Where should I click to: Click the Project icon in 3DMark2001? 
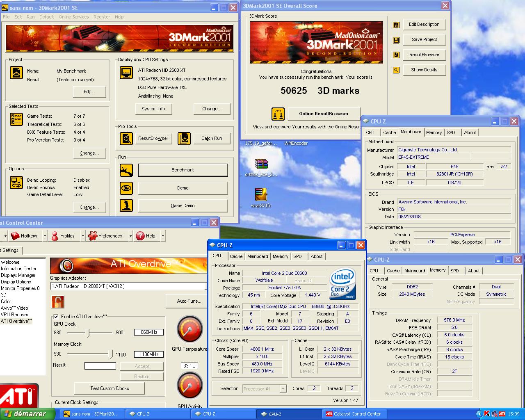click(16, 73)
